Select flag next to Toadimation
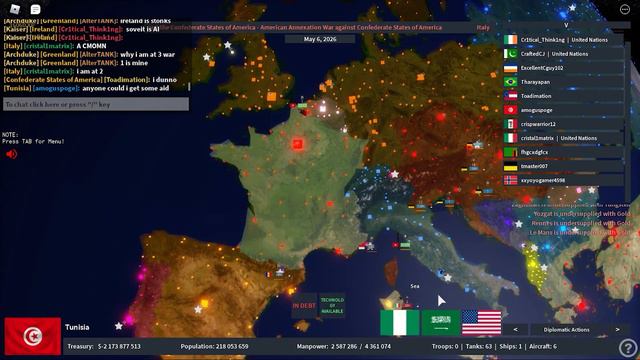Image resolution: width=640 pixels, height=360 pixels. (x=510, y=96)
